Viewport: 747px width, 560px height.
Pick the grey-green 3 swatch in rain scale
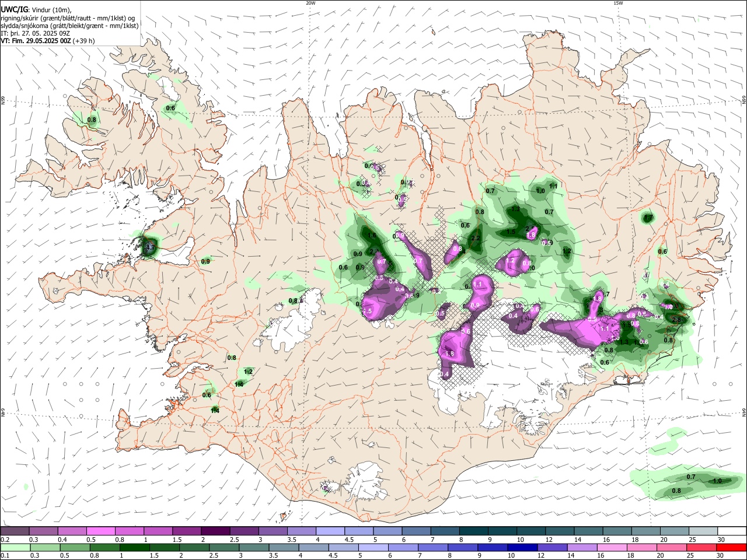point(254,547)
